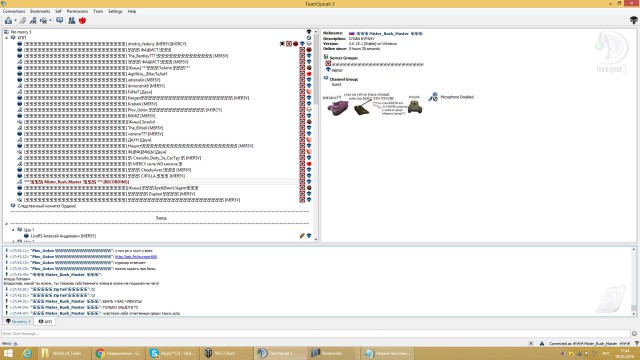Screen dimensions: 640x360
Task: Click the MERSY server group icon
Action: (x=328, y=70)
